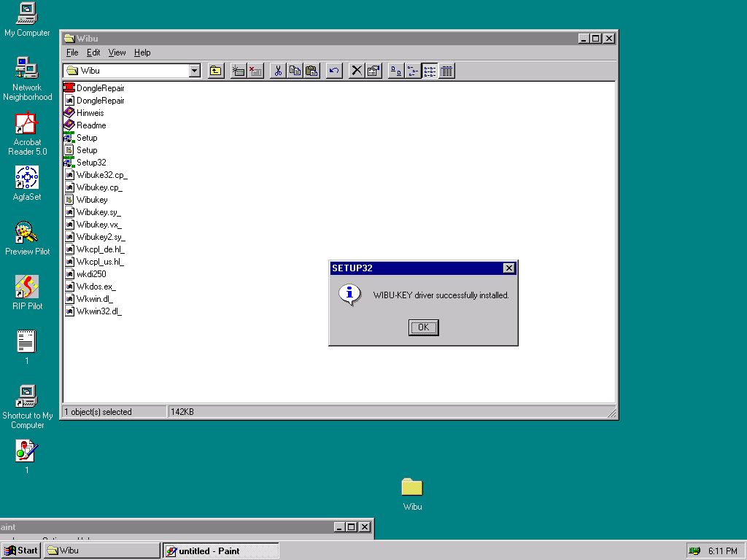Click the system tray icon beside the clock

(695, 551)
